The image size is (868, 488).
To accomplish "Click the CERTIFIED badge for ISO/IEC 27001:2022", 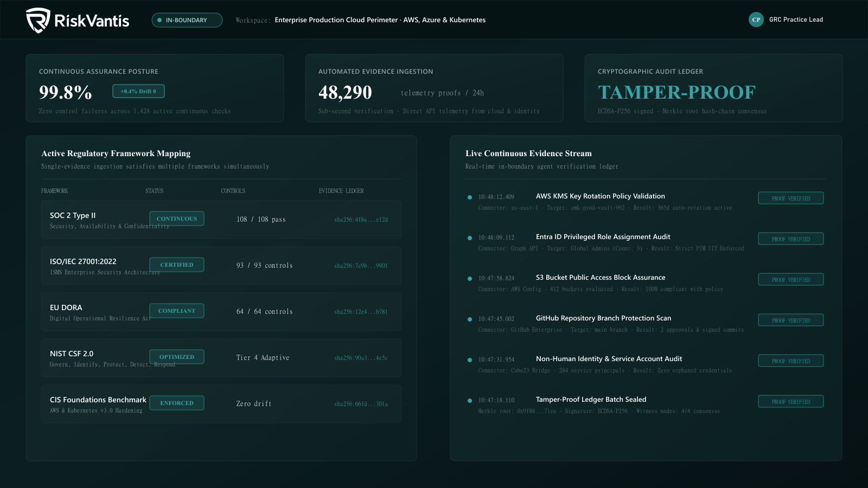I will [177, 265].
